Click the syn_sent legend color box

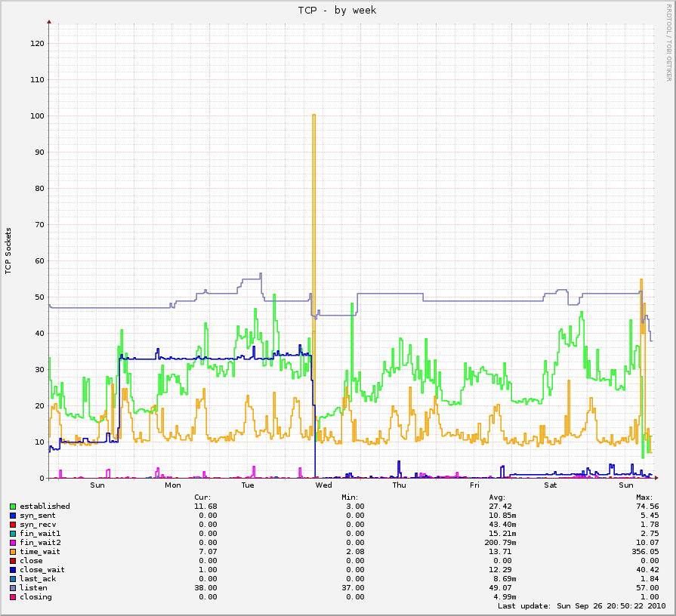pyautogui.click(x=13, y=516)
